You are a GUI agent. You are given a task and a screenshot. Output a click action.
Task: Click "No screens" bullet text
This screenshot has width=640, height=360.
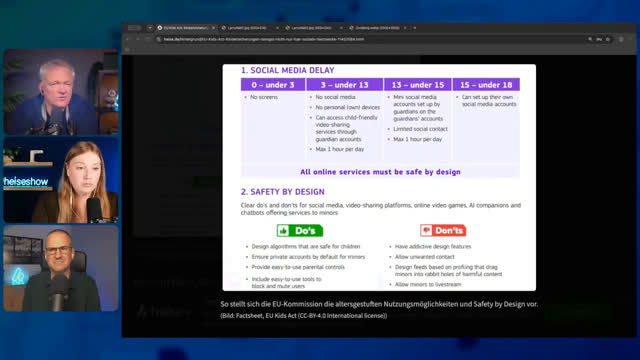[264, 97]
